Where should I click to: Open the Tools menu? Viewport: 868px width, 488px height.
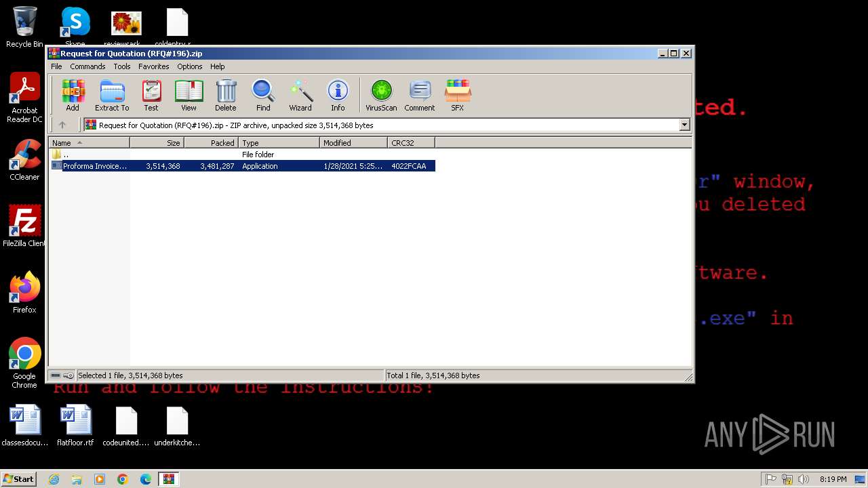[122, 66]
